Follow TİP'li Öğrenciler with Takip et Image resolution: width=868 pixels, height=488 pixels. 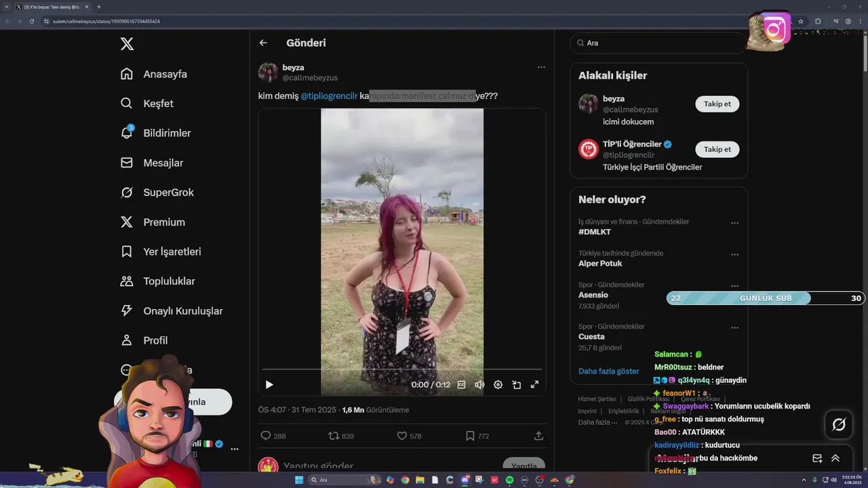pyautogui.click(x=717, y=149)
